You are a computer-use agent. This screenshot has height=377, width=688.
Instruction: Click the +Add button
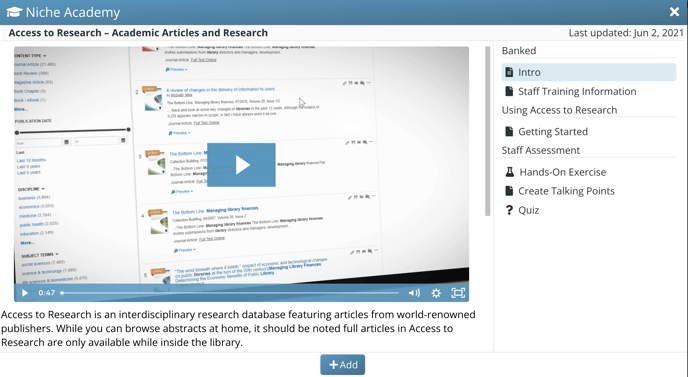click(343, 365)
